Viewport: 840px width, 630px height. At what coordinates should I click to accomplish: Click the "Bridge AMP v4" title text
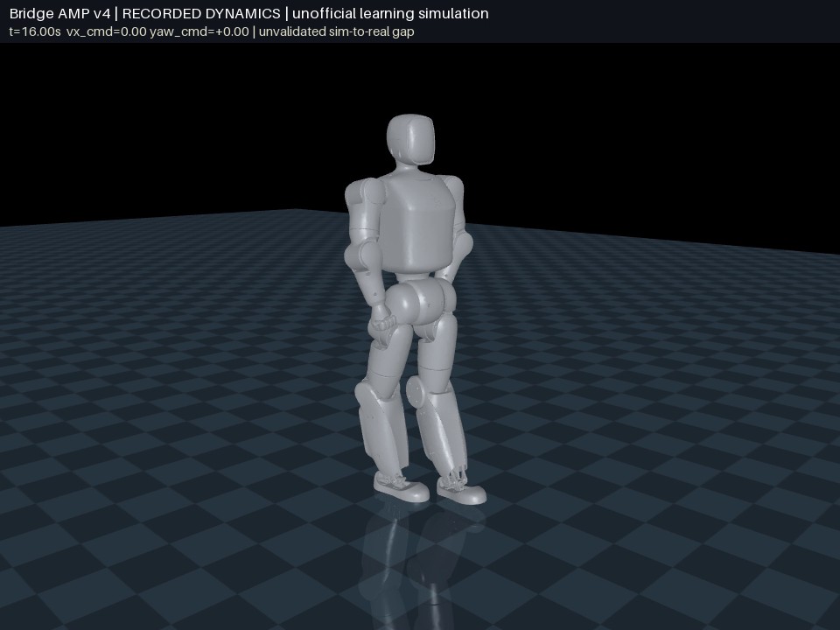(x=60, y=14)
